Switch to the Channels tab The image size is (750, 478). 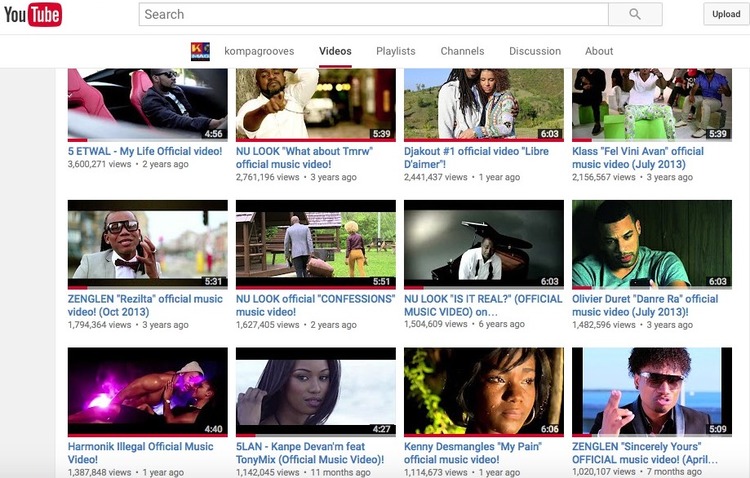pos(462,51)
